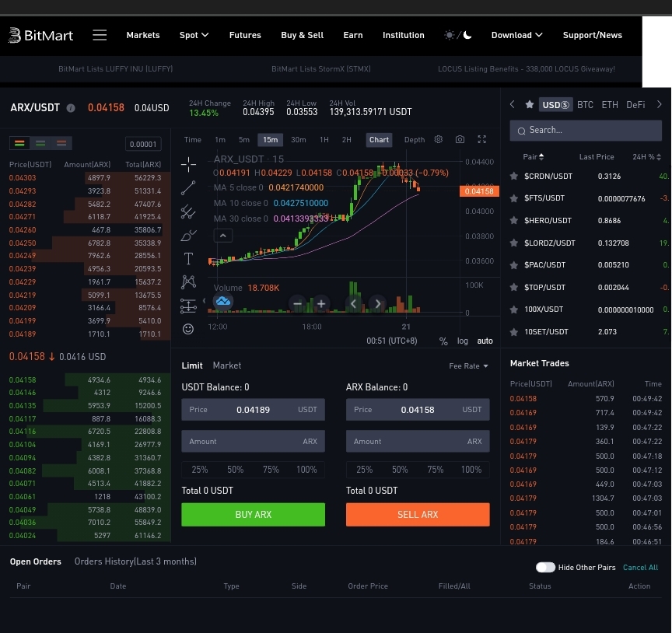Select the crosshair cursor tool
Screen dimensions: 672x633
click(188, 164)
